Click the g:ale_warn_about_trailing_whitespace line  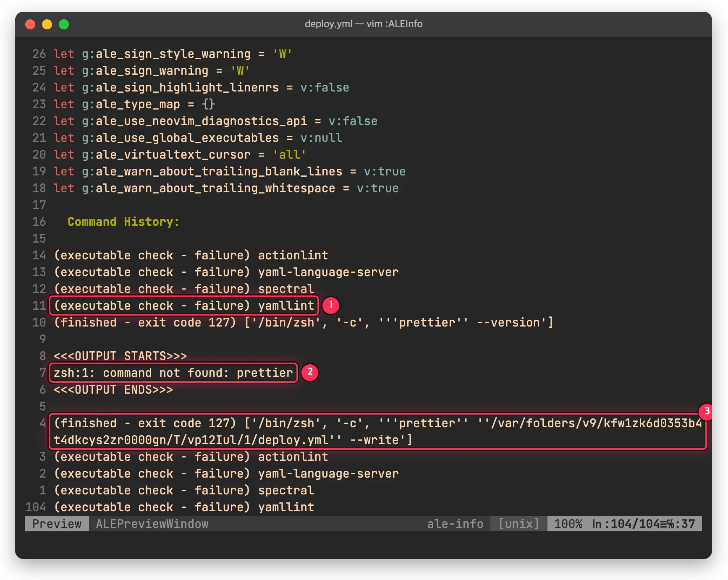(x=226, y=188)
